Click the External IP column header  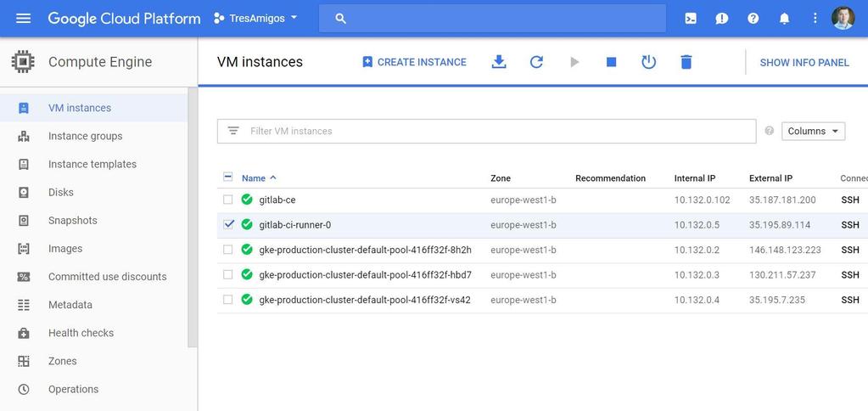click(770, 178)
